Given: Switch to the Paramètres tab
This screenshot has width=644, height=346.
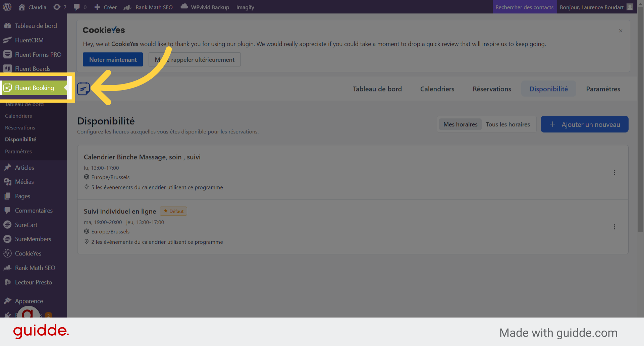Looking at the screenshot, I should [603, 89].
